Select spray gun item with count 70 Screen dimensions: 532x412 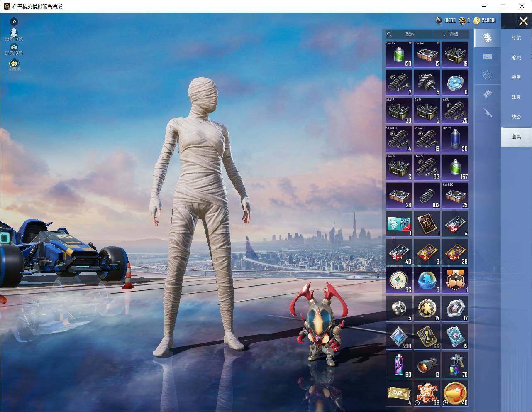(455, 365)
